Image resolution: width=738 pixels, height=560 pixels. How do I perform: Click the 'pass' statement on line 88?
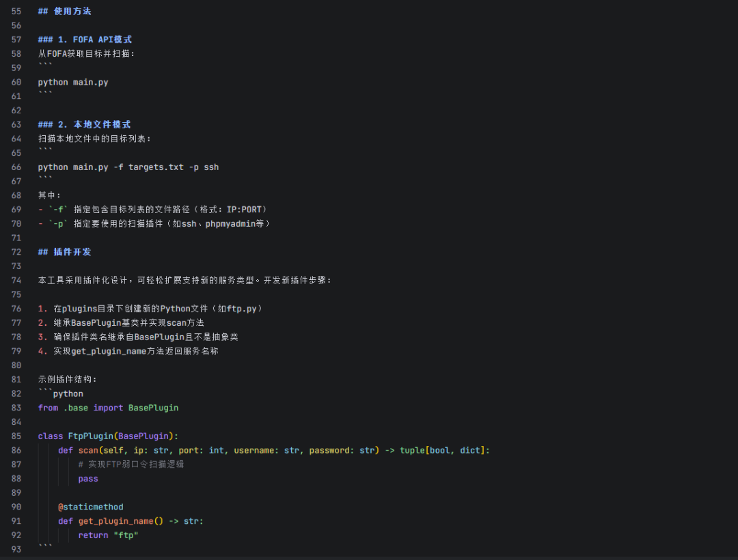(x=88, y=479)
